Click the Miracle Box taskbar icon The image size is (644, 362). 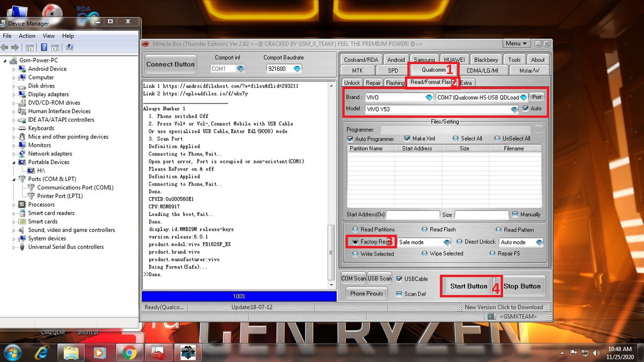point(188,353)
